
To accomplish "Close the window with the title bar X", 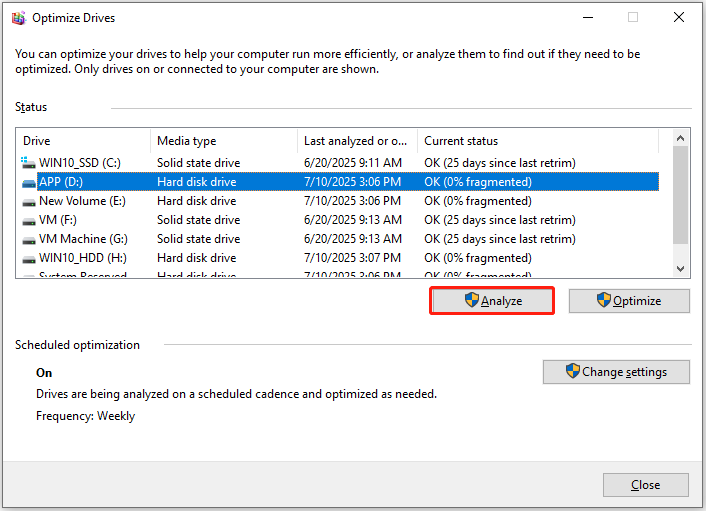I will coord(679,18).
